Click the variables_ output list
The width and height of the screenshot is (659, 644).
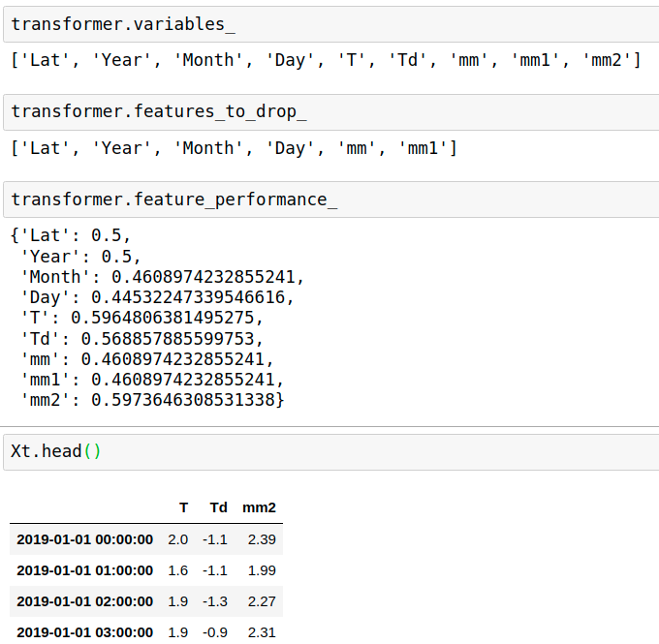pyautogui.click(x=326, y=60)
